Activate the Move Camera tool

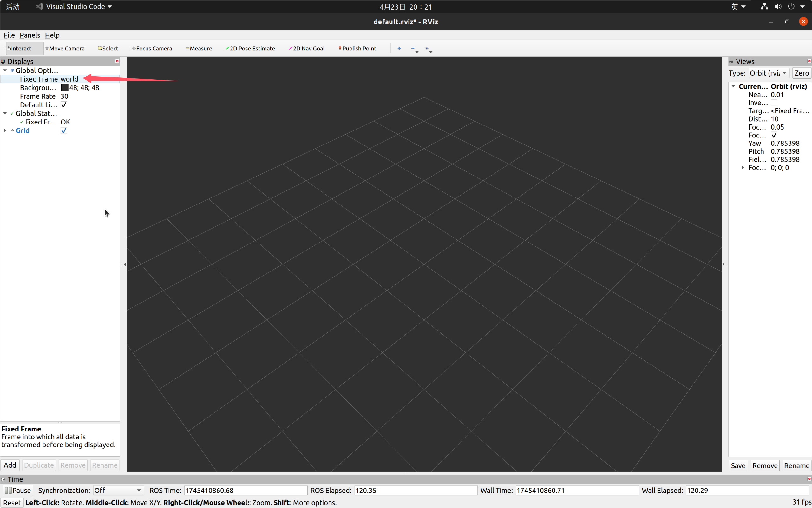(x=65, y=48)
